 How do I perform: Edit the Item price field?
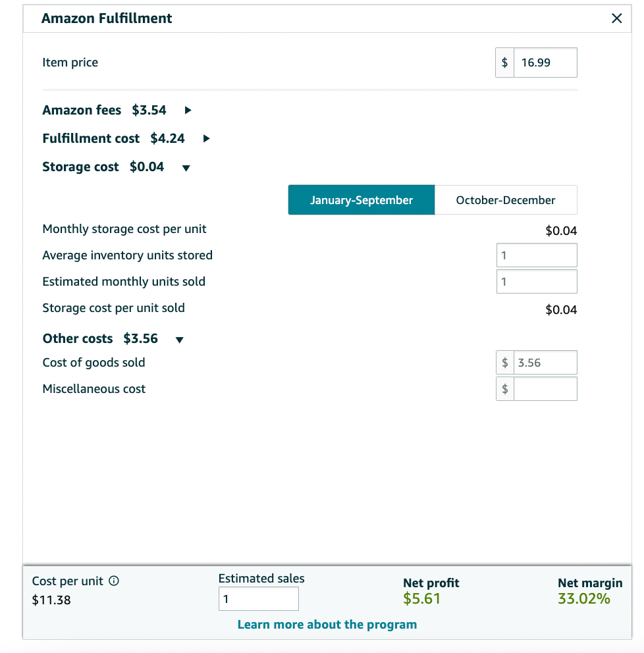[x=545, y=63]
